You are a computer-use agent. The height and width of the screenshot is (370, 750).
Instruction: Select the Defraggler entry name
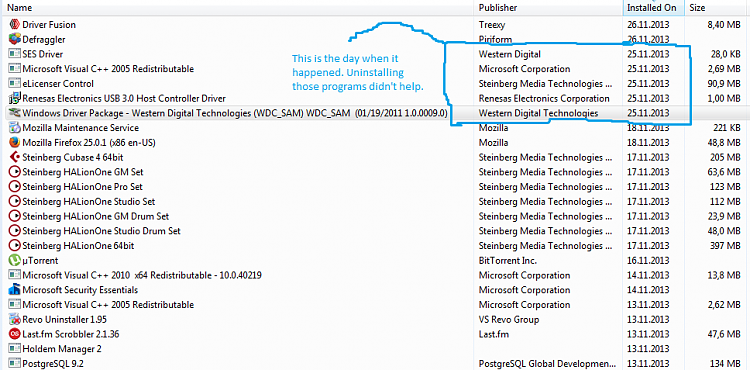click(x=44, y=39)
